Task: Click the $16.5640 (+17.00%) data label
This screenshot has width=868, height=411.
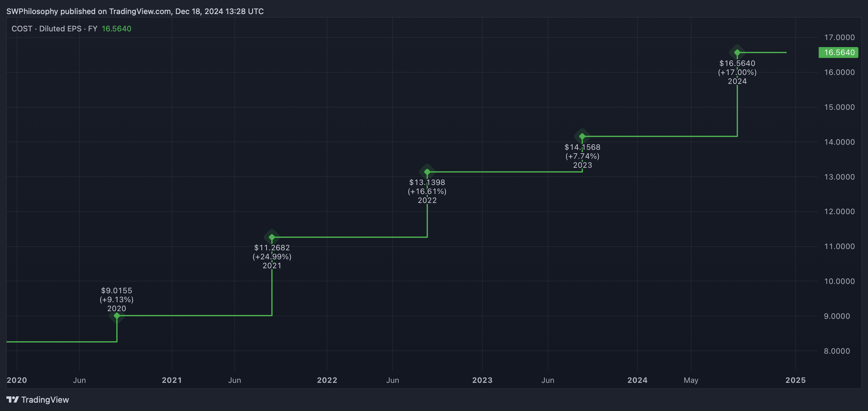Action: coord(737,68)
